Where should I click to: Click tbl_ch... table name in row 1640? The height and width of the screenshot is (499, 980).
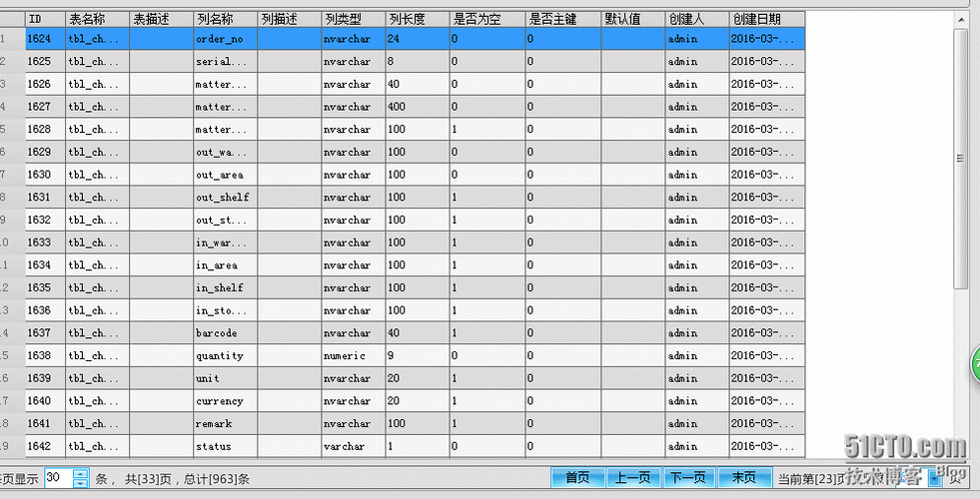[97, 401]
